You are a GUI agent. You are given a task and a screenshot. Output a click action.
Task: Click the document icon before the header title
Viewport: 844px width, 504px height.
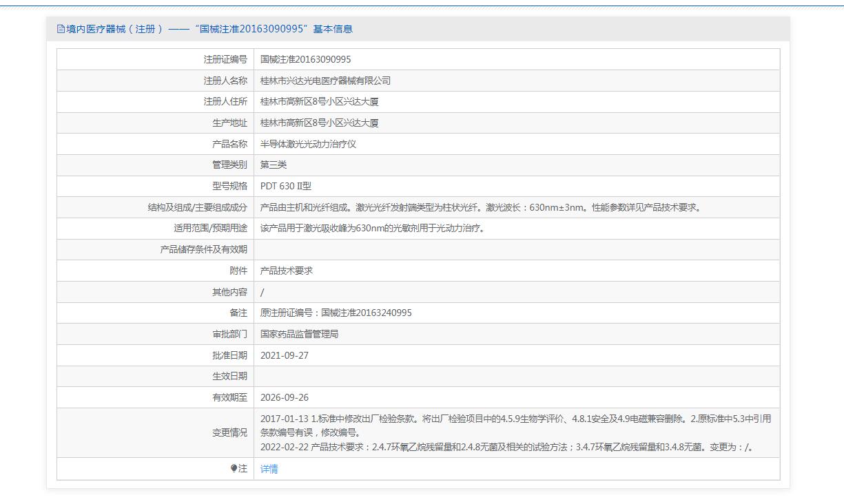point(61,29)
